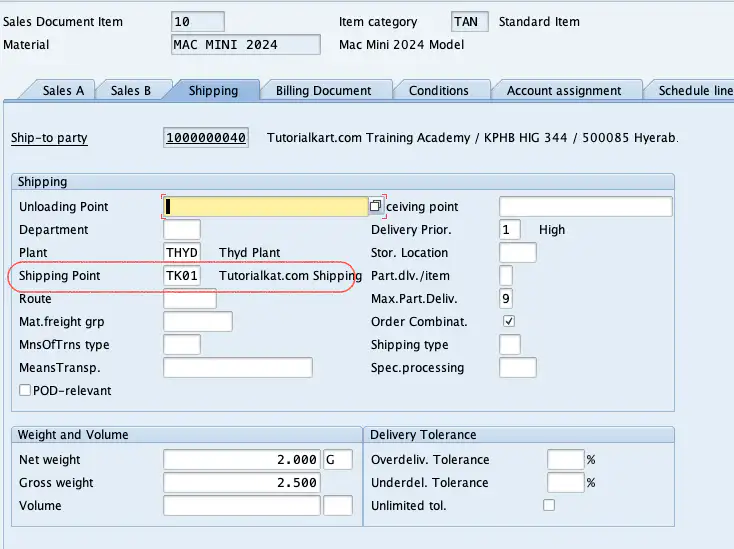Click the 'Mac Mini 2024 Model' description

(x=401, y=44)
